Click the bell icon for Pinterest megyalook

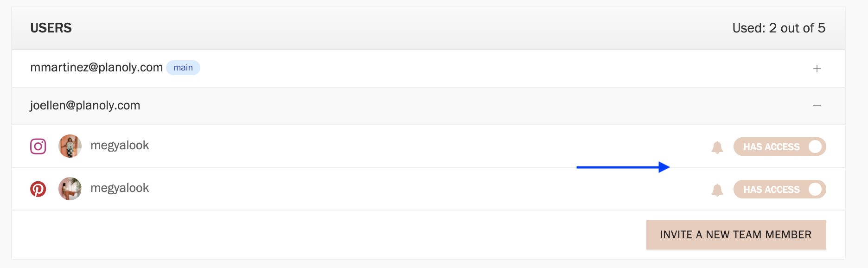(x=717, y=190)
